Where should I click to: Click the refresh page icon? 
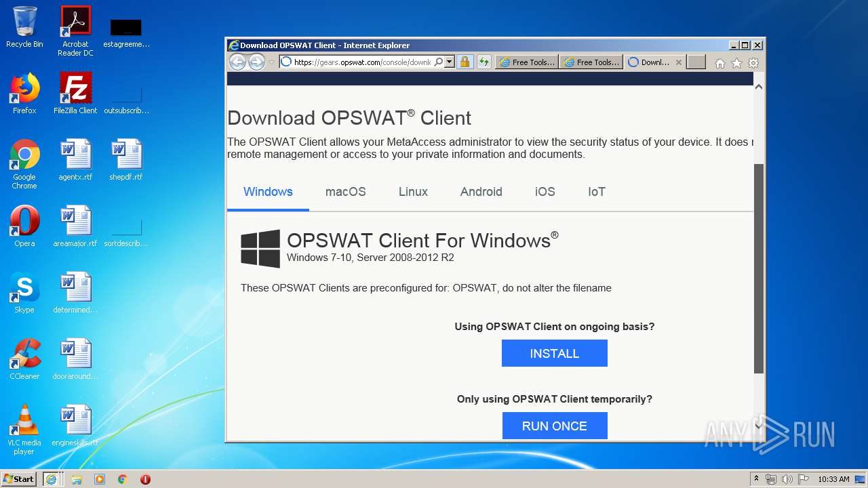point(484,62)
